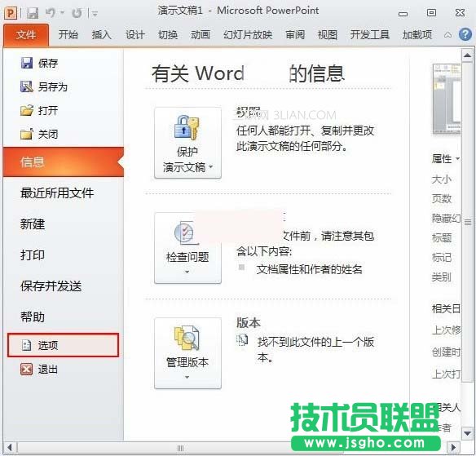This screenshot has height=456, width=476.
Task: Click the Undo arrow in quick access toolbar
Action: tap(50, 13)
